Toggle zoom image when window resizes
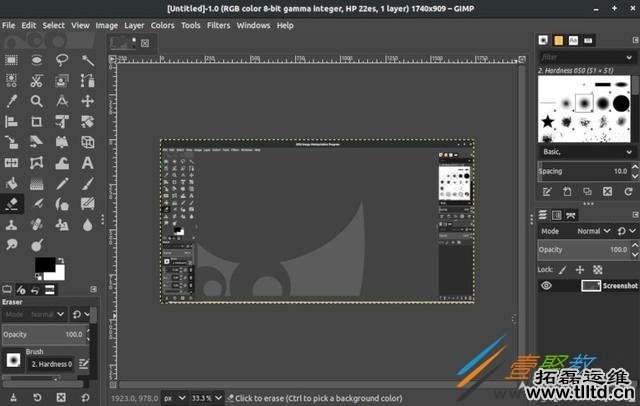The image size is (640, 406). 522,59
